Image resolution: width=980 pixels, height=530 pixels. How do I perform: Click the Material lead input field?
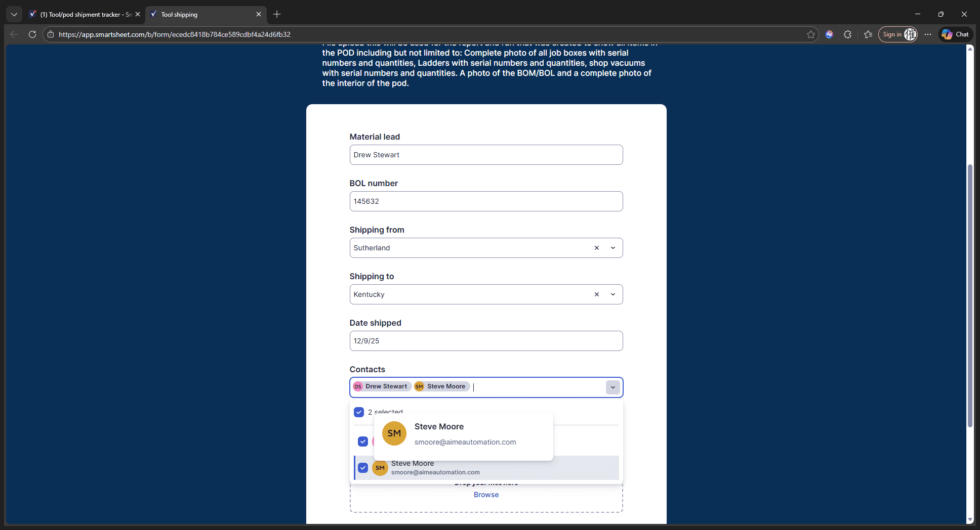[x=486, y=155]
